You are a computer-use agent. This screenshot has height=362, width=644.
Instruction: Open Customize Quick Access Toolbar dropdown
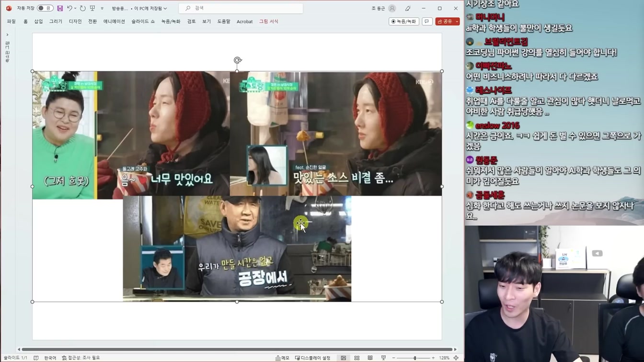102,8
